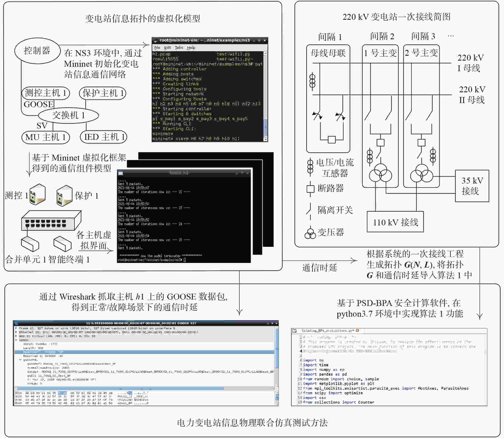Click the IED 主机 1 node
The image size is (504, 438).
[104, 137]
